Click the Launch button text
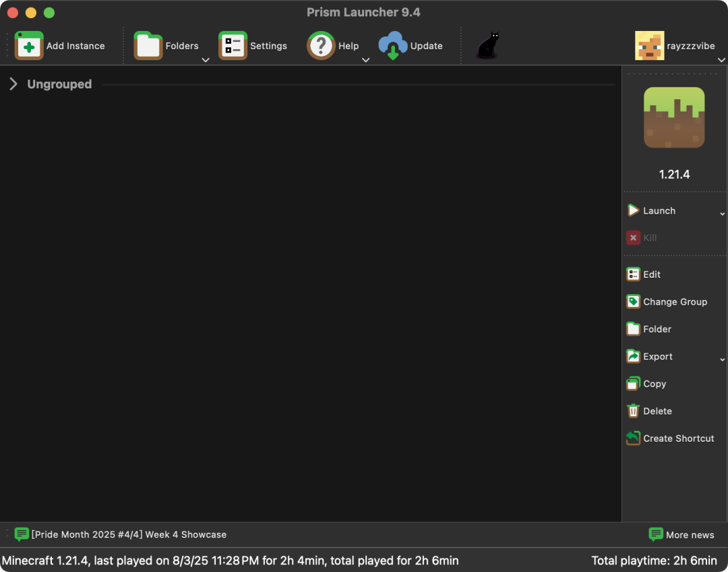This screenshot has height=572, width=728. (659, 211)
